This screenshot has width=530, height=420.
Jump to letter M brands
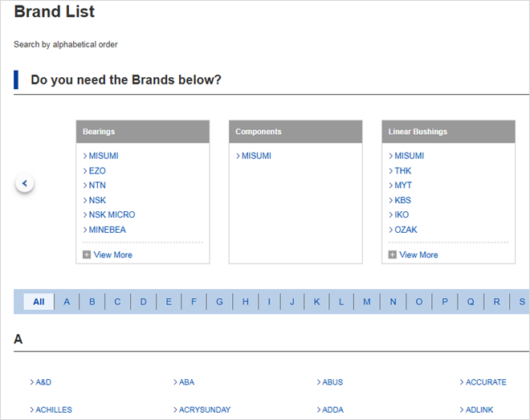click(367, 302)
